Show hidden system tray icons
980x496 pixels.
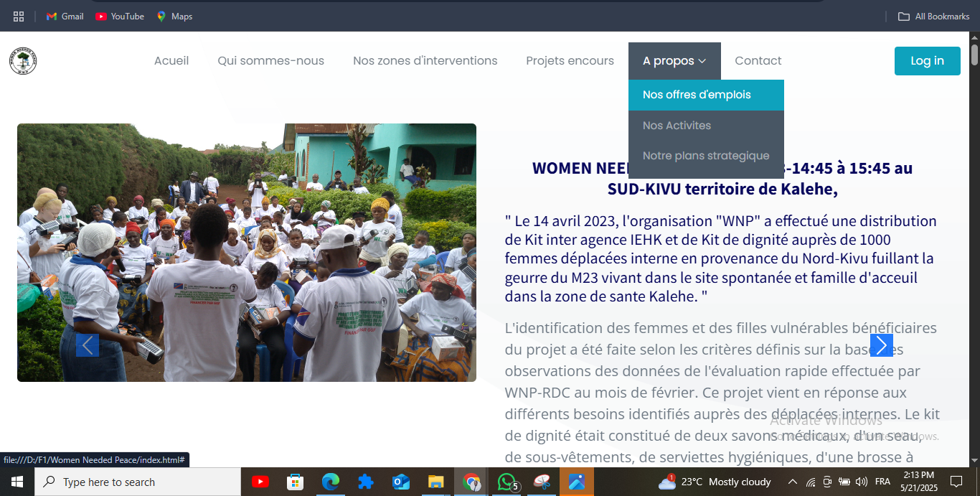[793, 482]
